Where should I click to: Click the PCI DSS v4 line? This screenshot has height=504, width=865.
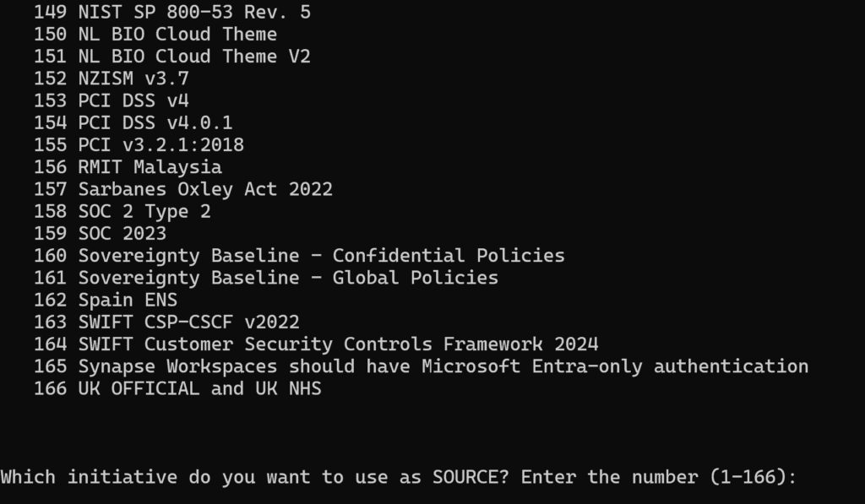[112, 100]
